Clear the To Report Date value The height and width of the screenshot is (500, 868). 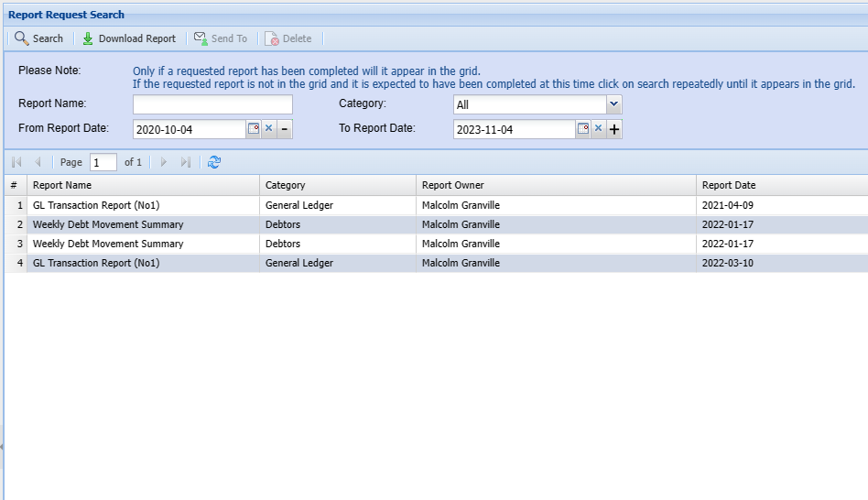pyautogui.click(x=598, y=129)
